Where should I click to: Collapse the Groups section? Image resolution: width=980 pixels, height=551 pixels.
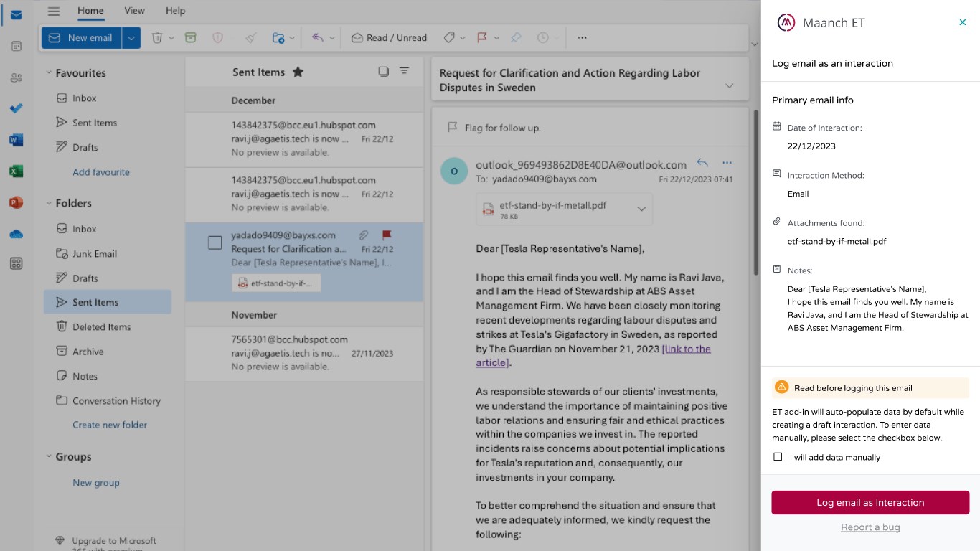49,456
